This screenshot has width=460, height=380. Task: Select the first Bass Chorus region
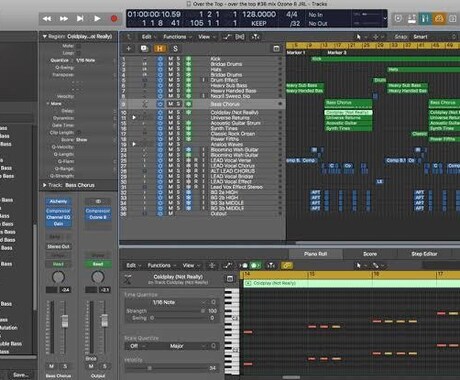tap(348, 103)
